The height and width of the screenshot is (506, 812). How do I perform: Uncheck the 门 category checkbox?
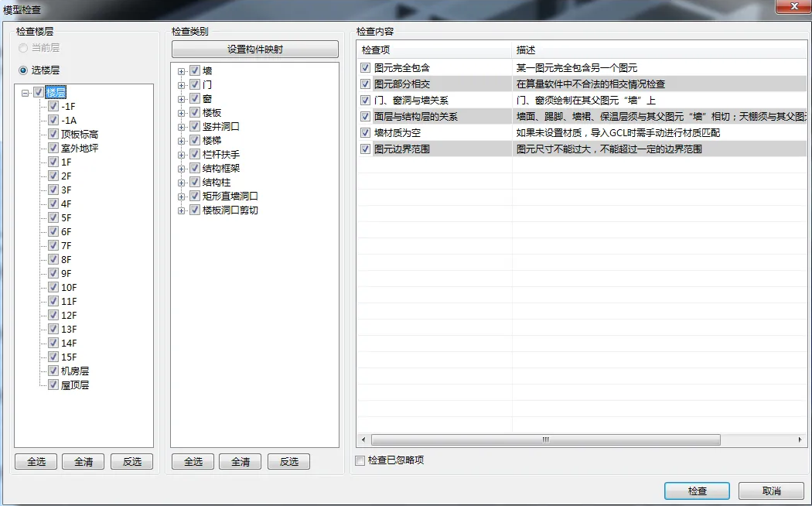click(195, 84)
